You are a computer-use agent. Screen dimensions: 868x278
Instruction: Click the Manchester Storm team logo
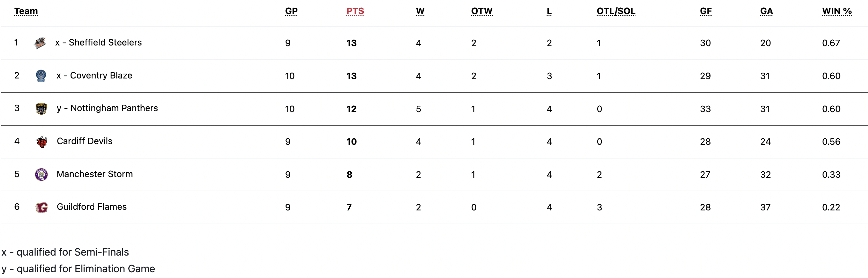[x=41, y=174]
